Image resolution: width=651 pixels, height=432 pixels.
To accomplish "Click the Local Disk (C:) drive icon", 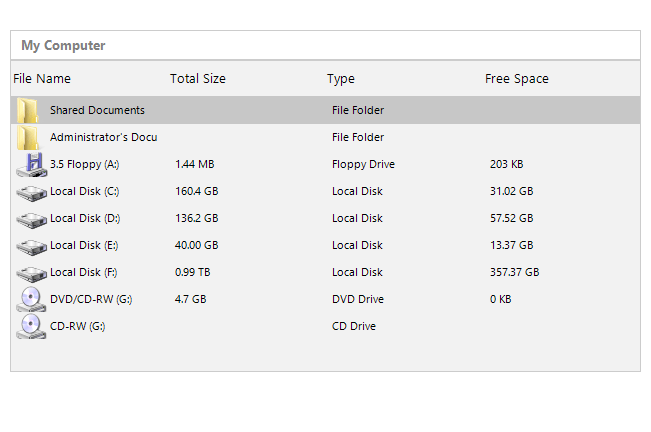I will (x=31, y=193).
